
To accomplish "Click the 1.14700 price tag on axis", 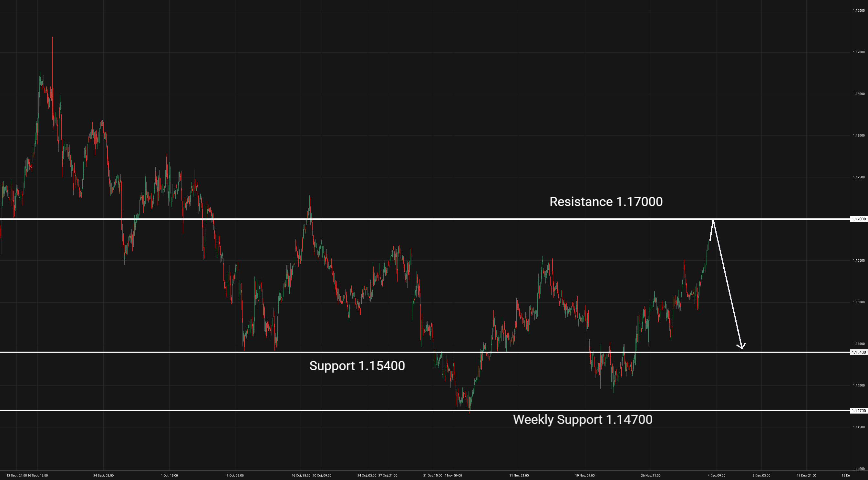I will click(859, 411).
